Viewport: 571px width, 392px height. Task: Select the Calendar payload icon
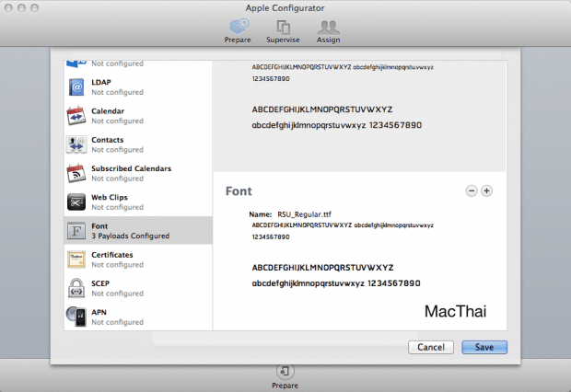coord(76,116)
